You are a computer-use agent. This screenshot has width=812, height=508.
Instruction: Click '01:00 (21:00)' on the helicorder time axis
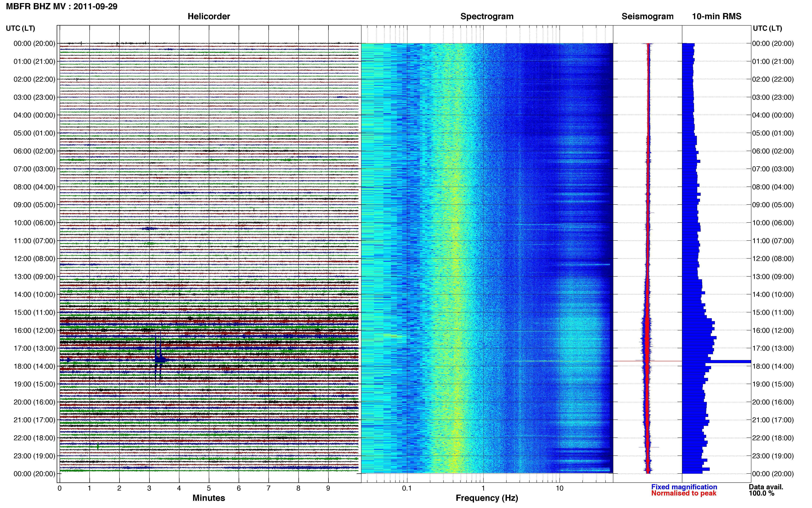tap(34, 62)
